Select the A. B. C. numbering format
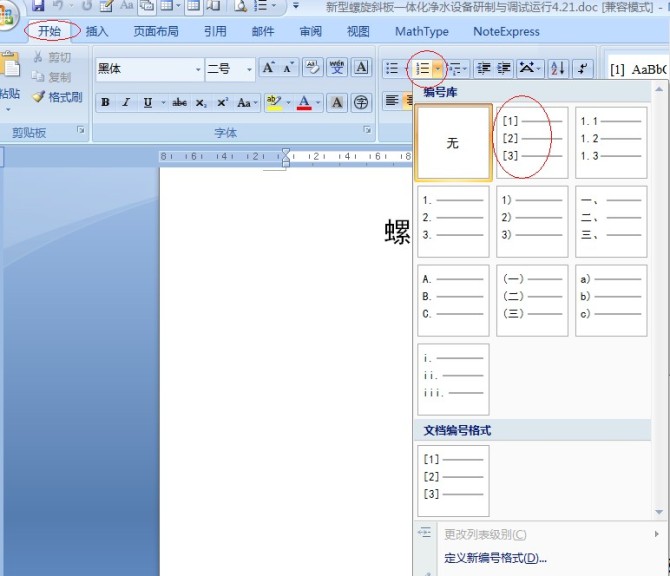670x576 pixels. [453, 300]
